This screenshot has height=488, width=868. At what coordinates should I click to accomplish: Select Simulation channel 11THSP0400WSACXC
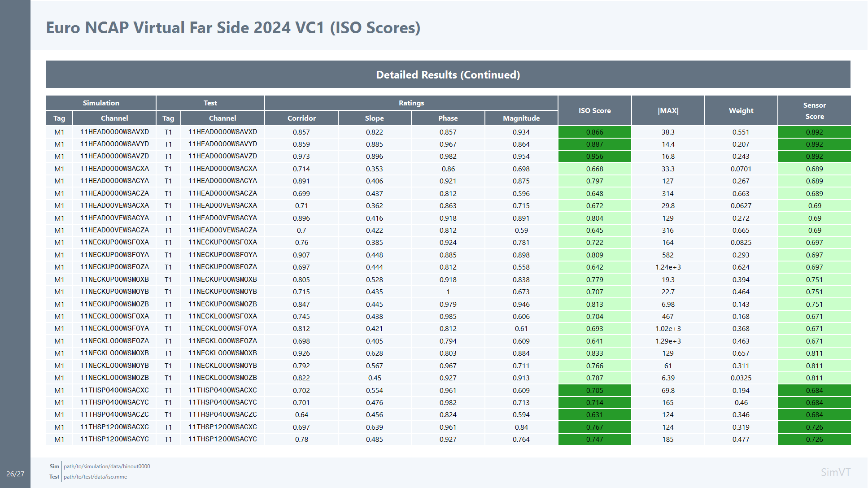click(114, 390)
